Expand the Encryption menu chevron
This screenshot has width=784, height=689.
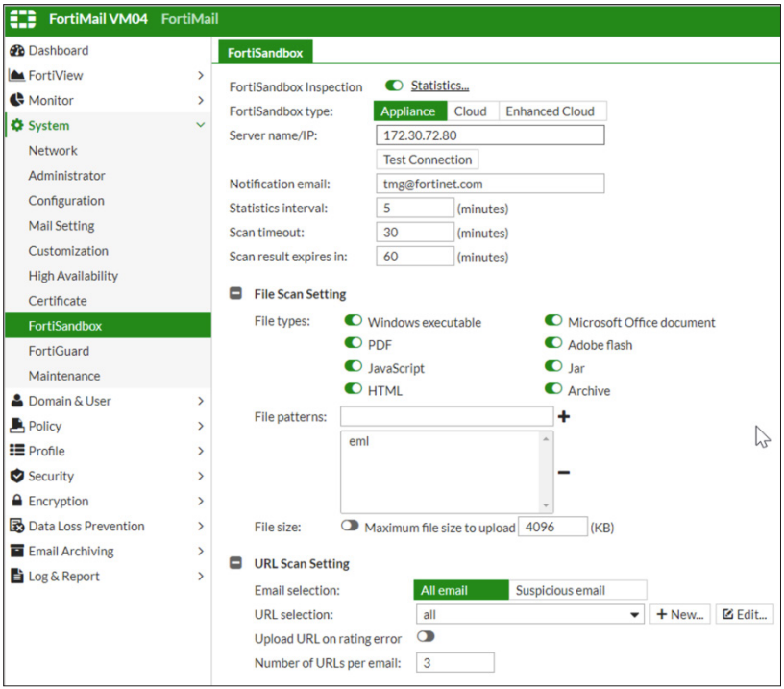point(201,501)
